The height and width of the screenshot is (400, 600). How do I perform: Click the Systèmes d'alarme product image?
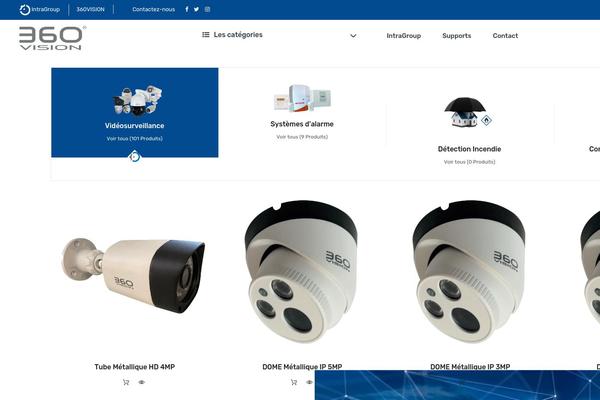302,98
